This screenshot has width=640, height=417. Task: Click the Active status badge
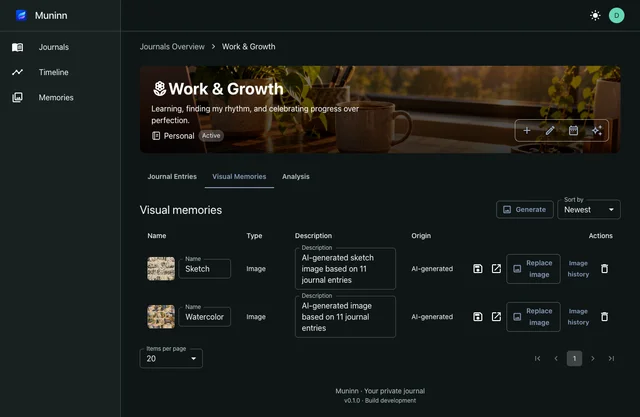[211, 135]
